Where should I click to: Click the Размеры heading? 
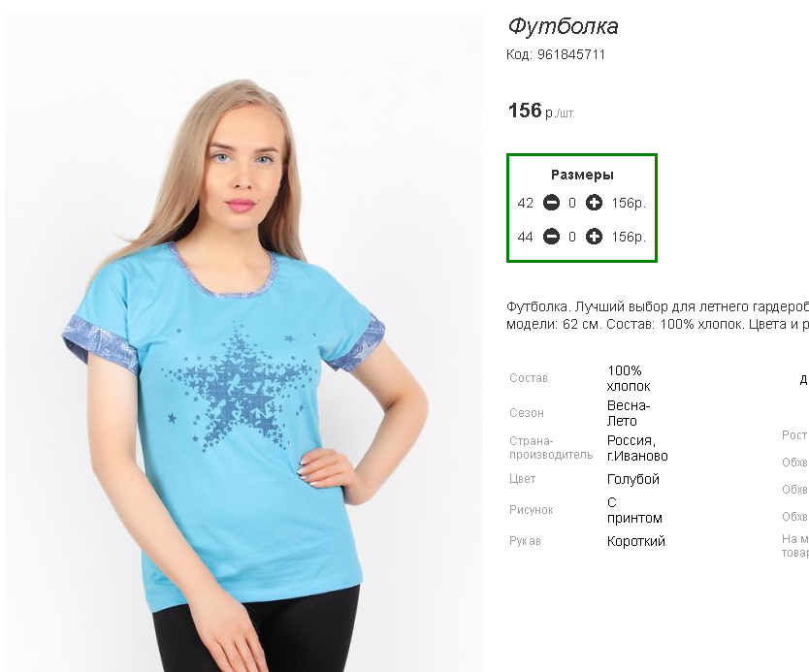[x=583, y=175]
